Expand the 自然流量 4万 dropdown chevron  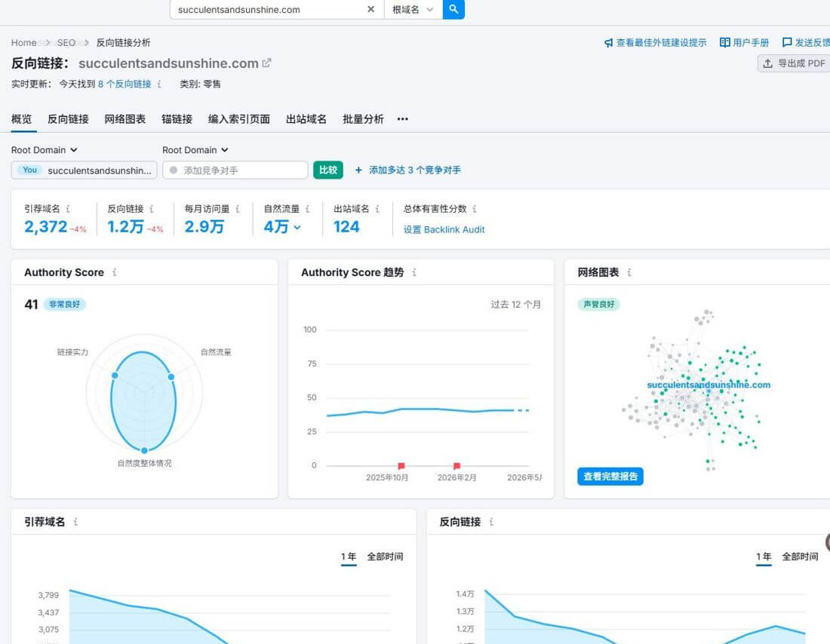297,228
